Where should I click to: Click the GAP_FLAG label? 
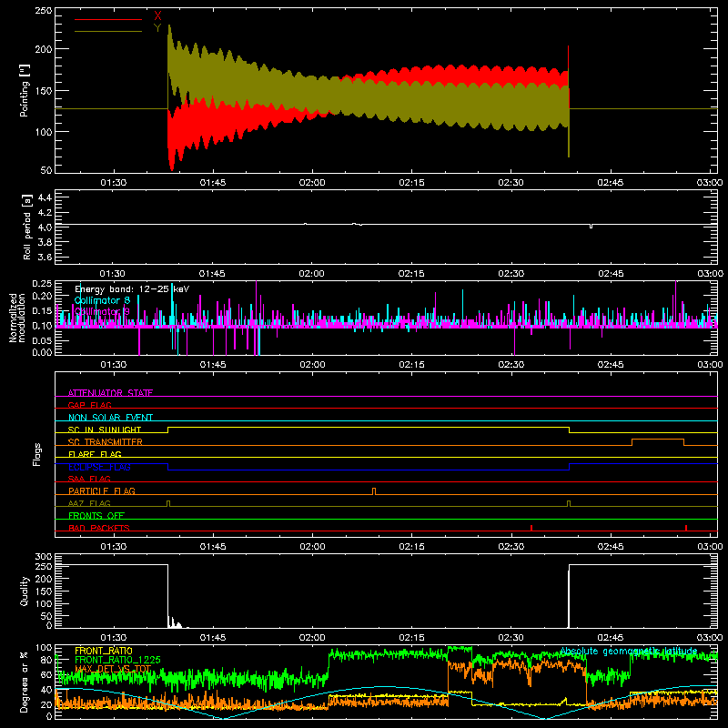coord(89,405)
